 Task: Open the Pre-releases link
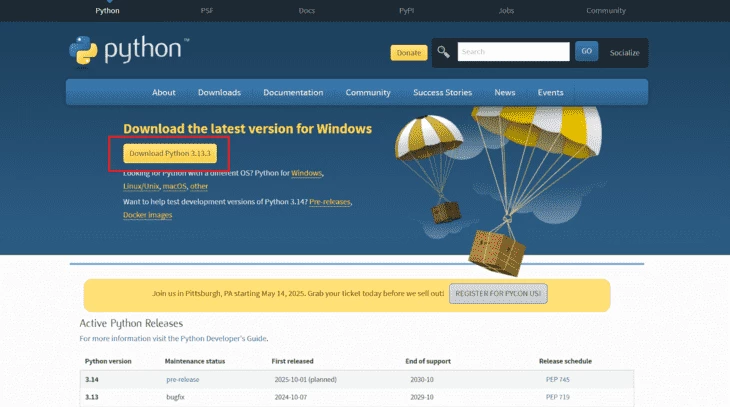(330, 202)
